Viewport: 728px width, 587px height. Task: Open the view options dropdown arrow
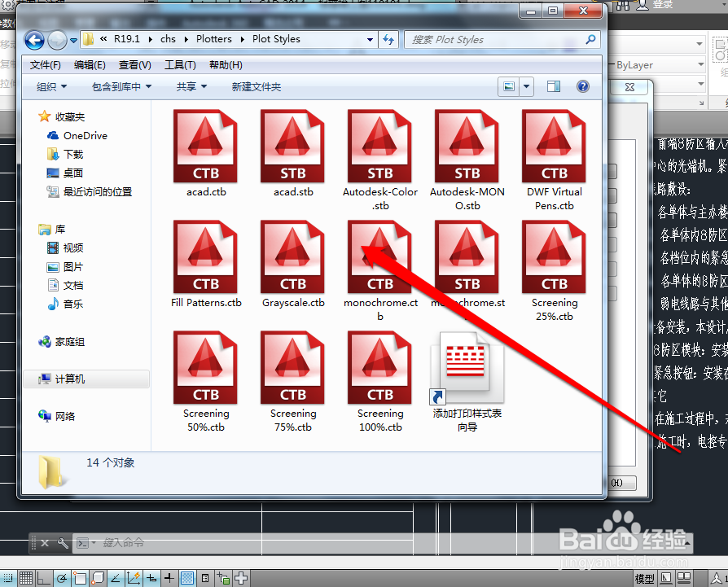coord(526,86)
